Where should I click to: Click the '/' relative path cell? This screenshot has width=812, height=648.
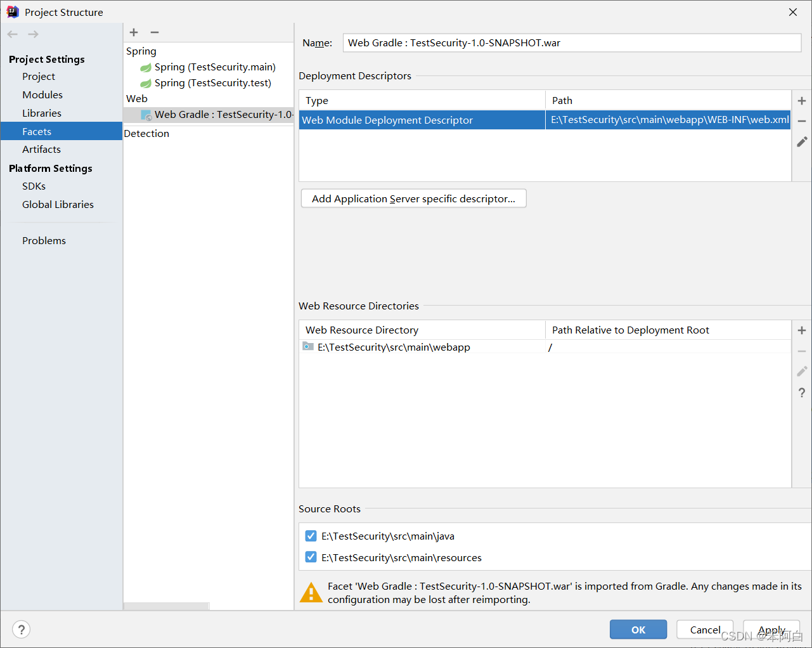tap(668, 347)
